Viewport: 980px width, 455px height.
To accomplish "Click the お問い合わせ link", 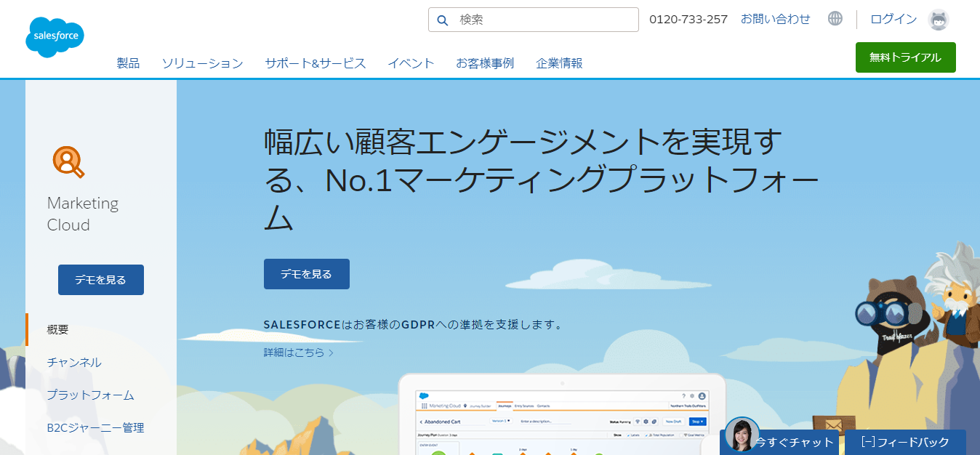I will click(775, 19).
